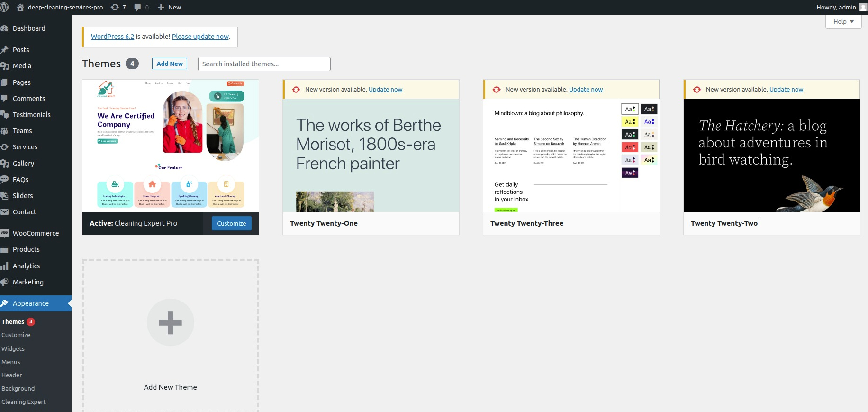Open Cleaning Expert Pro theme thumbnail
The height and width of the screenshot is (412, 868).
[x=171, y=146]
